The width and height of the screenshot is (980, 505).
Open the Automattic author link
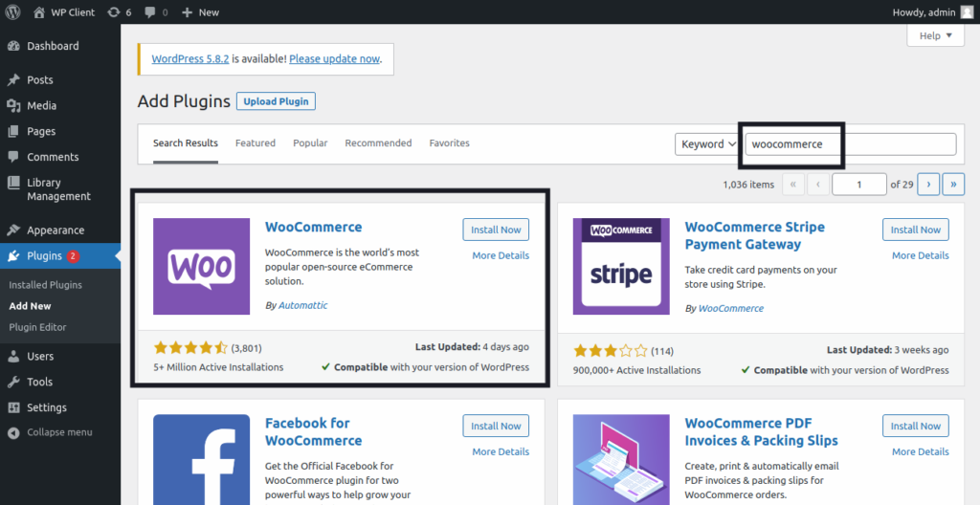[302, 306]
